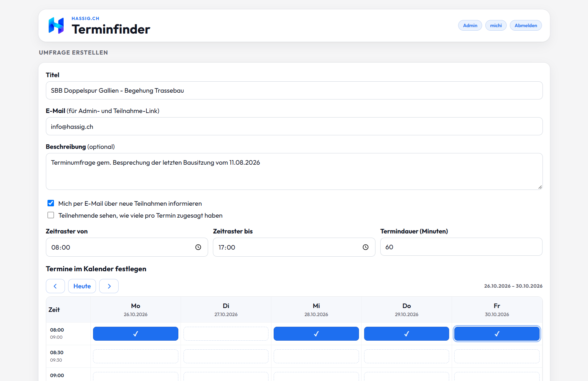Click the Di 27.10.2026 column header

[x=226, y=310]
